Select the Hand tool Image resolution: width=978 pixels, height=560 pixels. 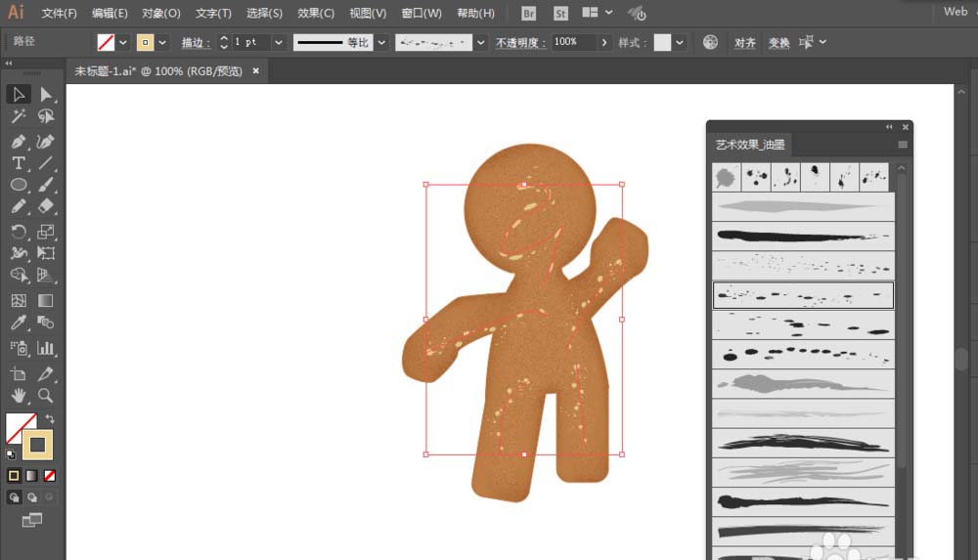click(18, 396)
